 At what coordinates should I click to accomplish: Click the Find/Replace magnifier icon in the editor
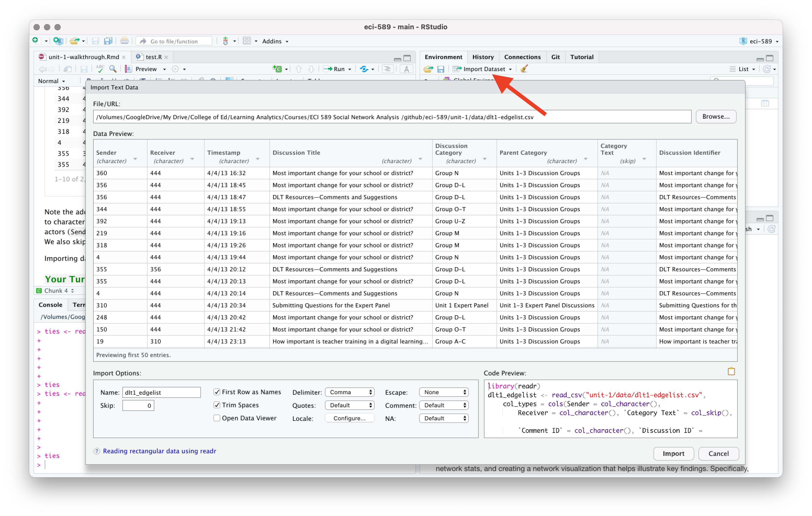point(113,69)
